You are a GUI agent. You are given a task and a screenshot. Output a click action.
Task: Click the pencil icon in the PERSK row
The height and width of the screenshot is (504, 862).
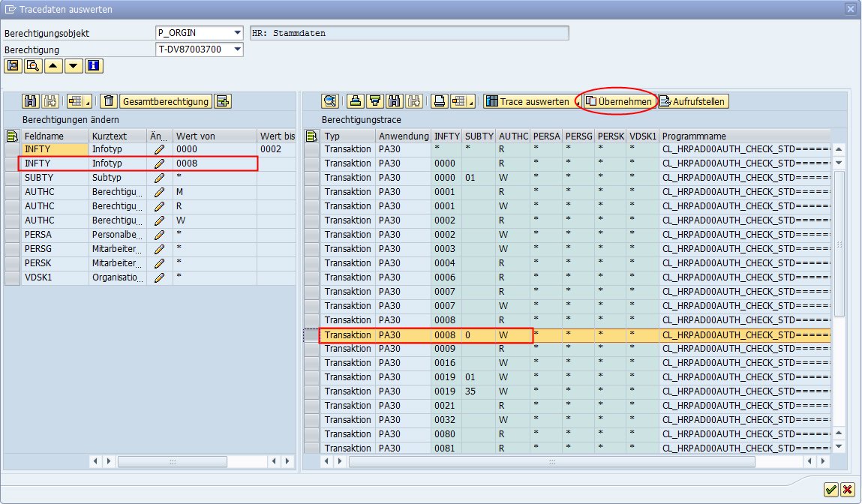(160, 263)
